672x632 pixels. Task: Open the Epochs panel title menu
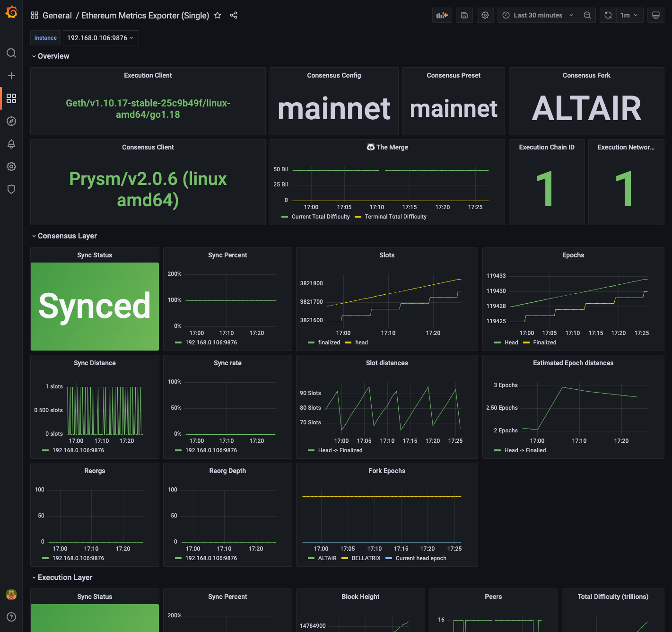(573, 255)
